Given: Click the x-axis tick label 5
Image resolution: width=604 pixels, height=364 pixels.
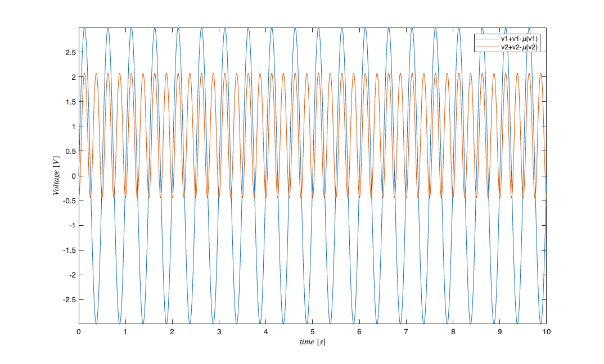Looking at the screenshot, I should pyautogui.click(x=312, y=332).
